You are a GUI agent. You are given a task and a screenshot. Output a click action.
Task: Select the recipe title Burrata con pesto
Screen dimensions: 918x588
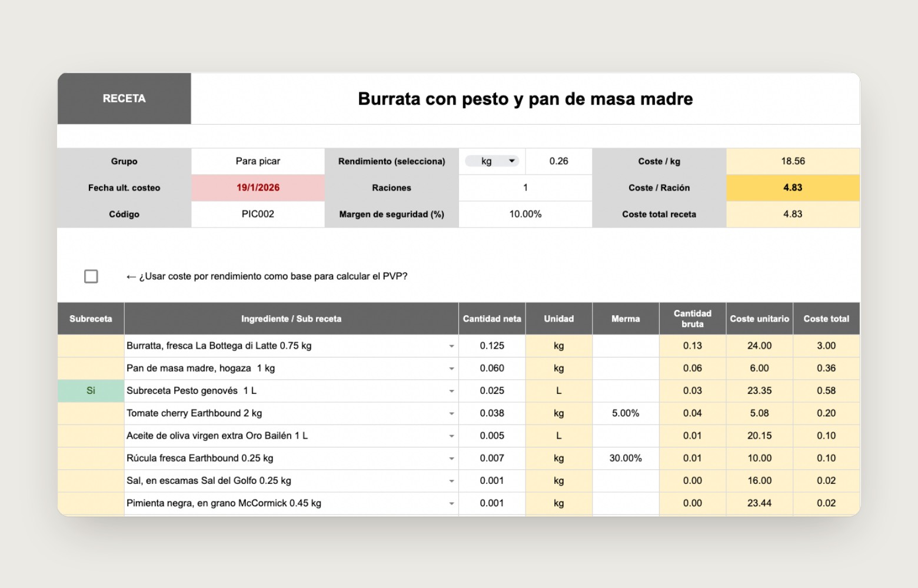(x=525, y=99)
